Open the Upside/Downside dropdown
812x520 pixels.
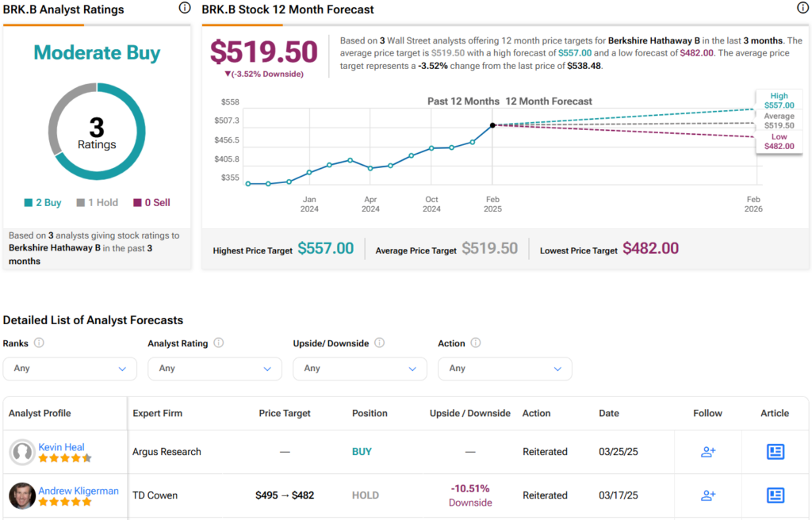pyautogui.click(x=360, y=369)
